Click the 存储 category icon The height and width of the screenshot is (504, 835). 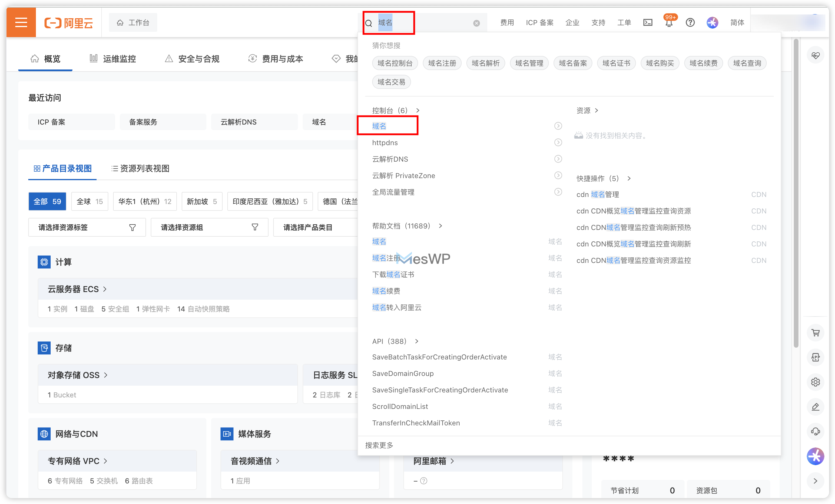[44, 348]
